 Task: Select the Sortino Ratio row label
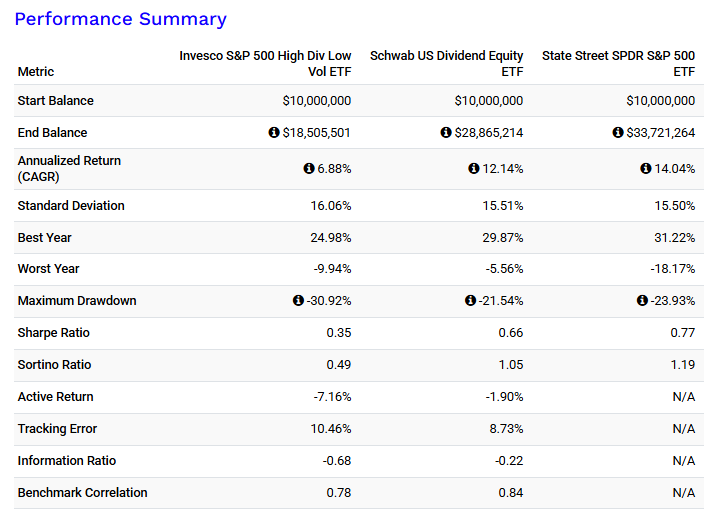(55, 365)
